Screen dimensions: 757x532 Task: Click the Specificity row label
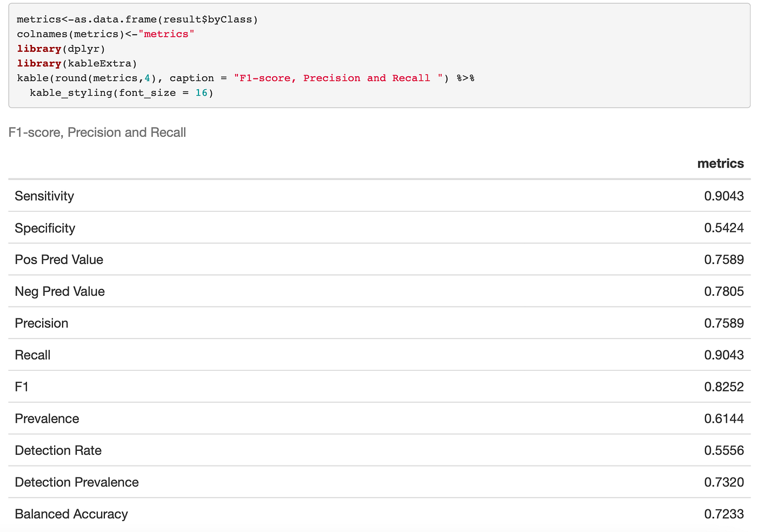tap(45, 228)
